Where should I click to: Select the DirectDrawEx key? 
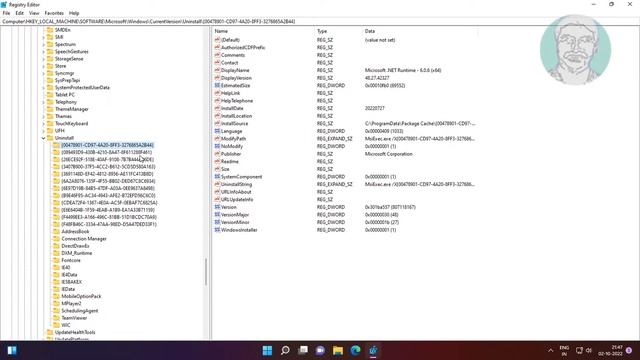click(x=75, y=246)
